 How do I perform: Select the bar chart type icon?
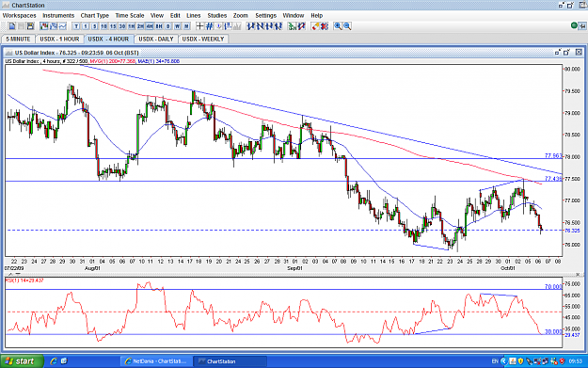(x=54, y=26)
